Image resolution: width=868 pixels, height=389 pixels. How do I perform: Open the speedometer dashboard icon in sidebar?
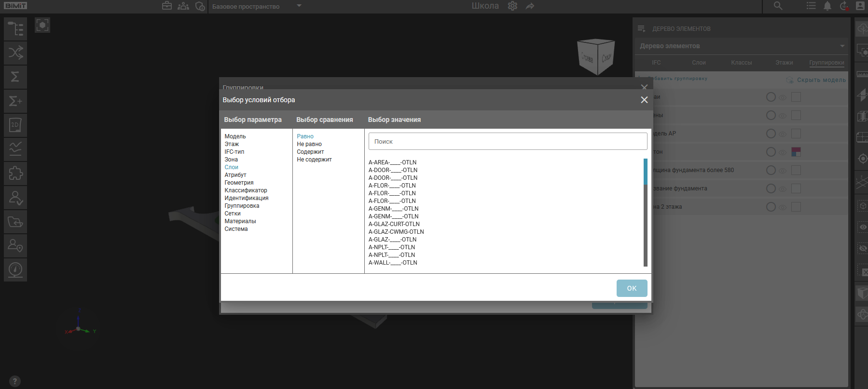(x=15, y=269)
